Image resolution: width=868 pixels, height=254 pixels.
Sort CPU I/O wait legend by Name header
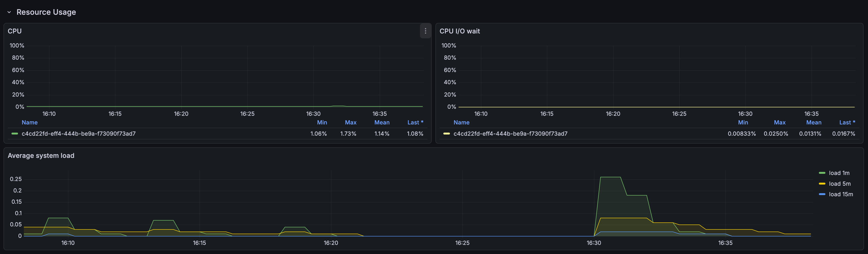461,123
